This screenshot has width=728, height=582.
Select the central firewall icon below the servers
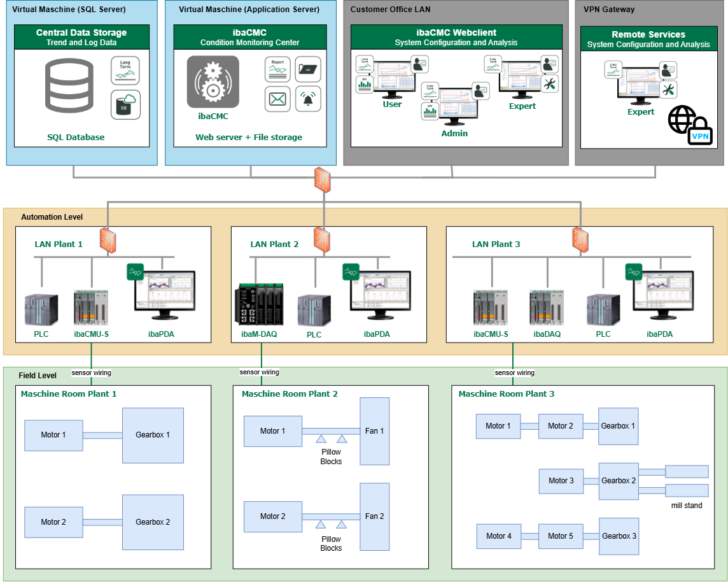coord(324,179)
